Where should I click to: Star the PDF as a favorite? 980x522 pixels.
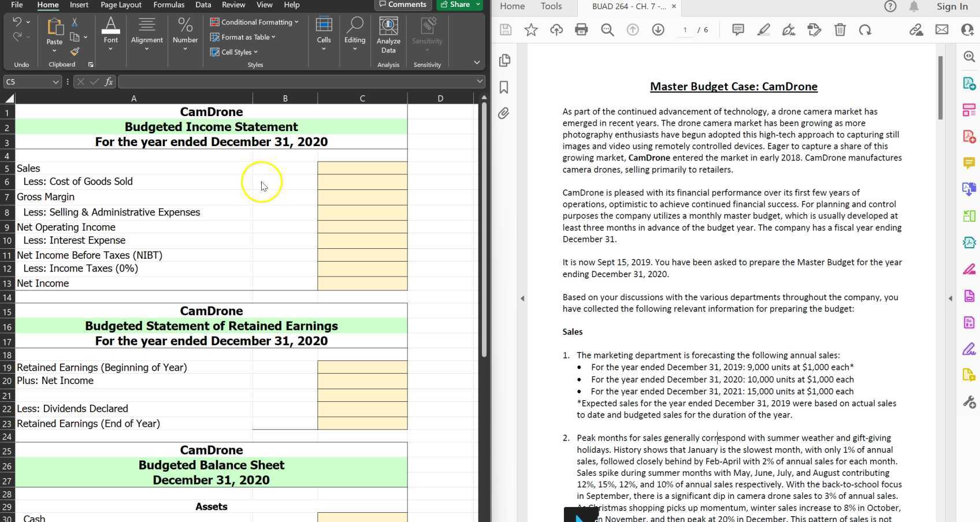531,29
